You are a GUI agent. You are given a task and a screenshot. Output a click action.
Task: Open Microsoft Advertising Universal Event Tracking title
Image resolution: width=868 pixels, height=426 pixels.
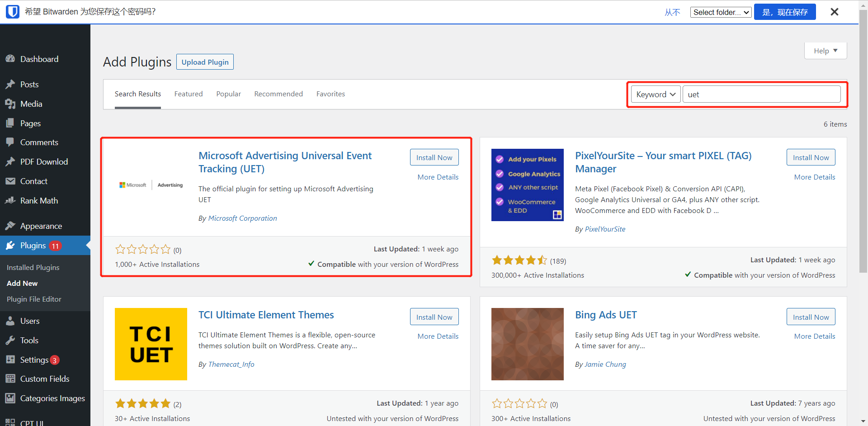point(285,162)
